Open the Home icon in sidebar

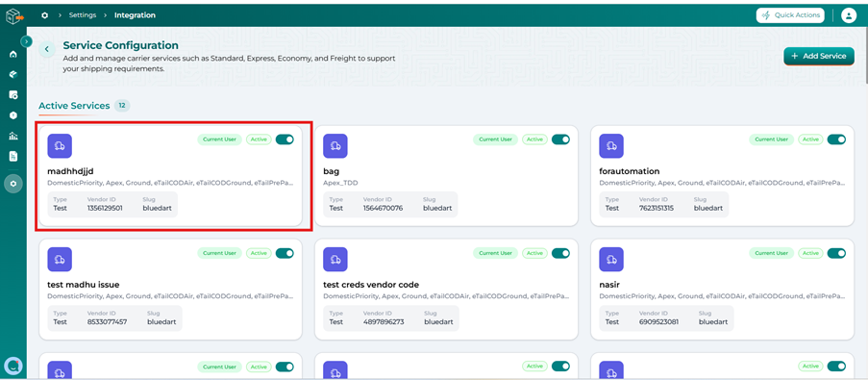coord(13,54)
